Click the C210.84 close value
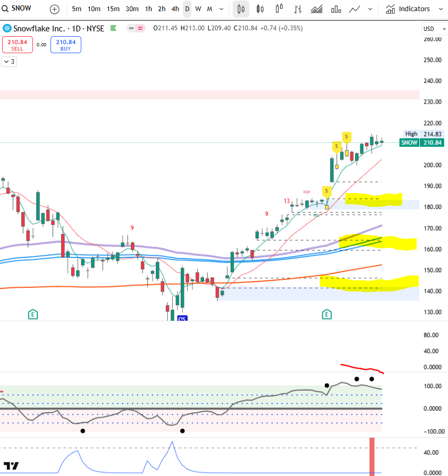The height and width of the screenshot is (476, 448). (x=246, y=28)
